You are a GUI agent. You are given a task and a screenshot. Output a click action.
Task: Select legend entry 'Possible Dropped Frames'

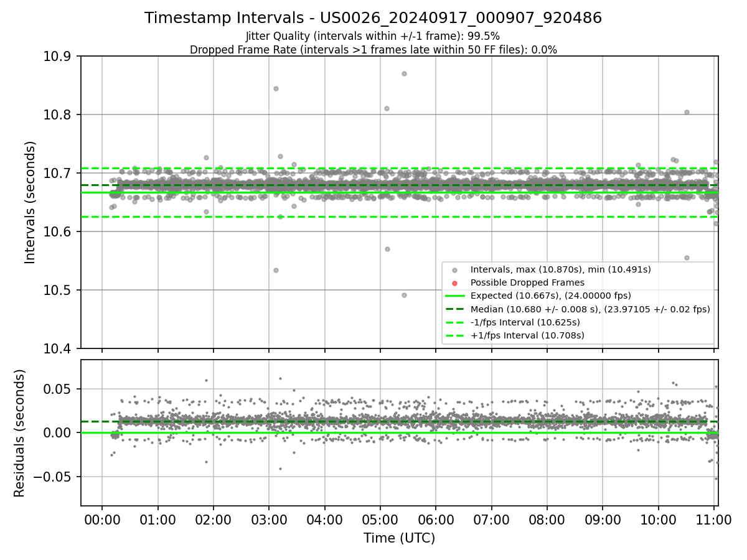527,282
